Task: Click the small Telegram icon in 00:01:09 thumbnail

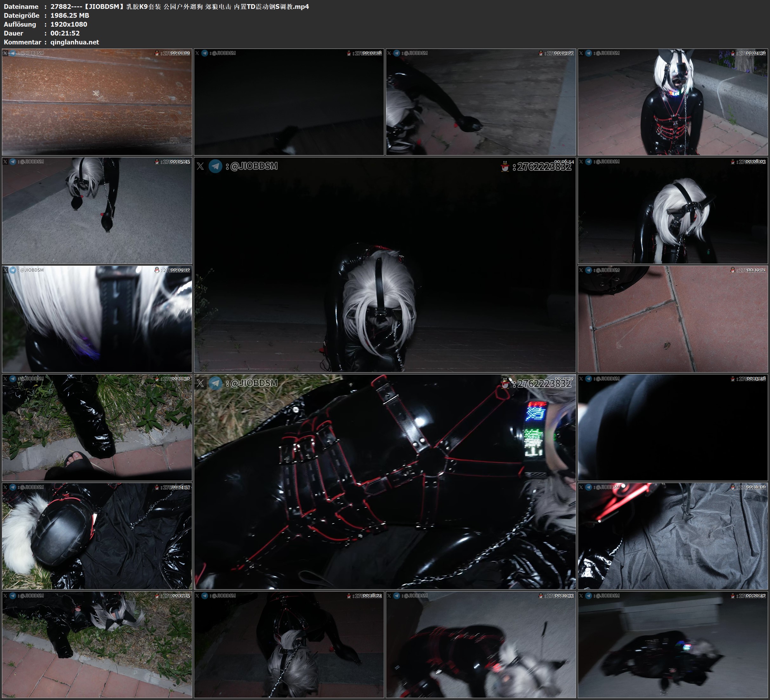Action: 13,53
